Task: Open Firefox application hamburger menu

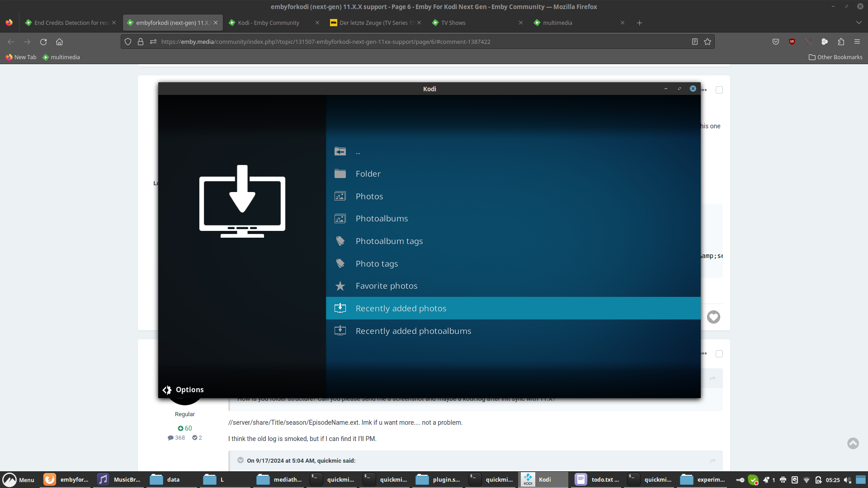Action: coord(857,42)
